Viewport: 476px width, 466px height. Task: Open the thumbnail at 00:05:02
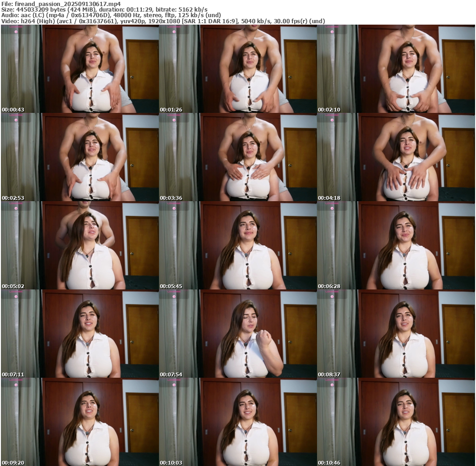tap(79, 245)
